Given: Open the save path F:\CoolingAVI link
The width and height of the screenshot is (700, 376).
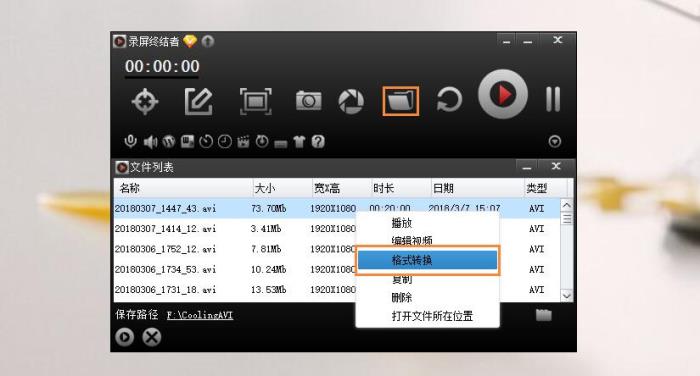Looking at the screenshot, I should pyautogui.click(x=200, y=315).
